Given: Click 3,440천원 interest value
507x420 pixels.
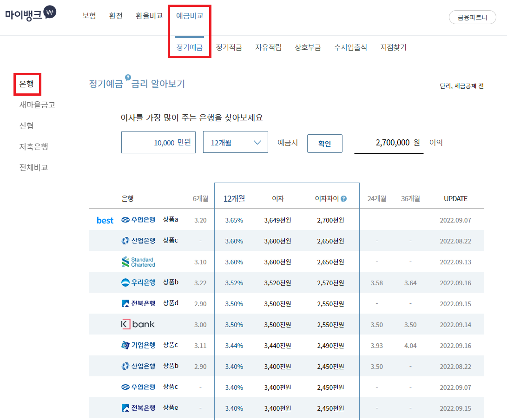Looking at the screenshot, I should pyautogui.click(x=277, y=346).
